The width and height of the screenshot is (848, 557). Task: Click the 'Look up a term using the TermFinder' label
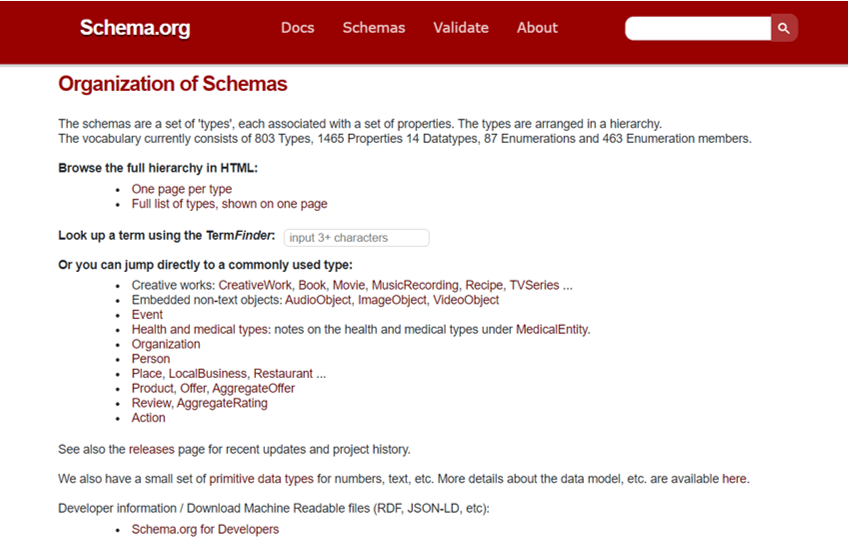click(x=167, y=236)
